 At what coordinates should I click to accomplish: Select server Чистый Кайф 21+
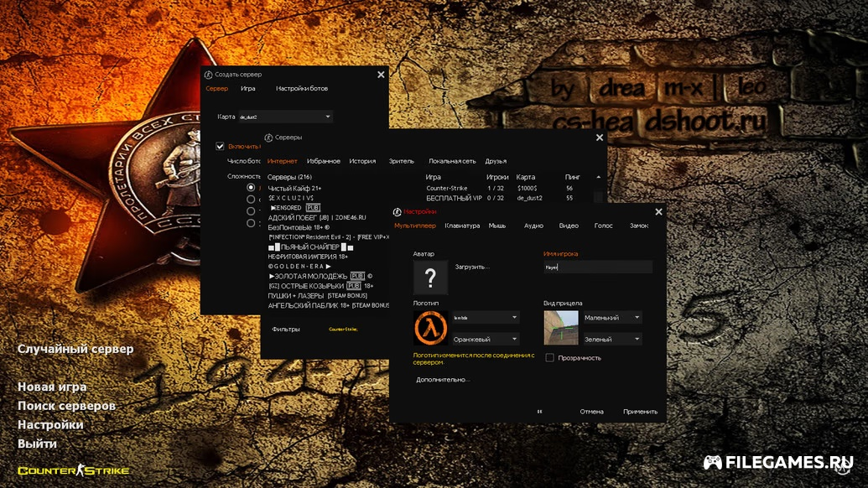[294, 188]
